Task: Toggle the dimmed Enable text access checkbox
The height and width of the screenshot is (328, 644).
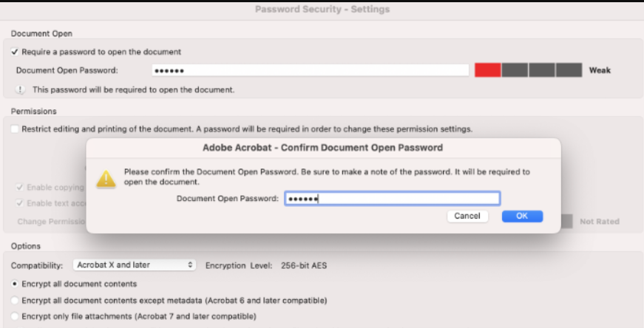Action: (x=20, y=203)
